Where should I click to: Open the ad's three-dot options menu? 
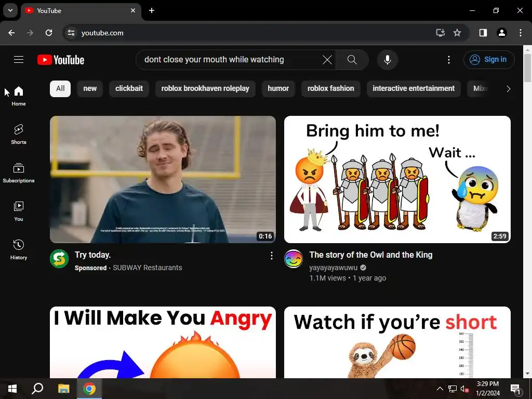(271, 256)
